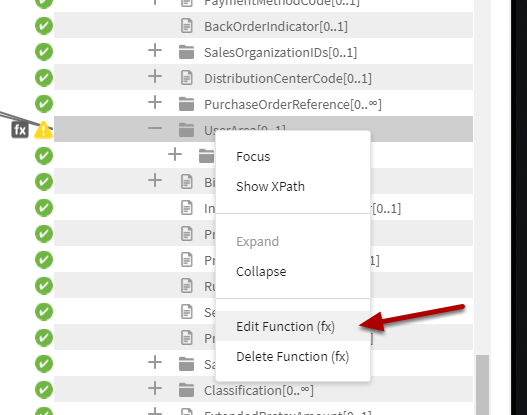Click the document icon for DistributionCenterCode
The height and width of the screenshot is (415, 527).
coord(187,78)
